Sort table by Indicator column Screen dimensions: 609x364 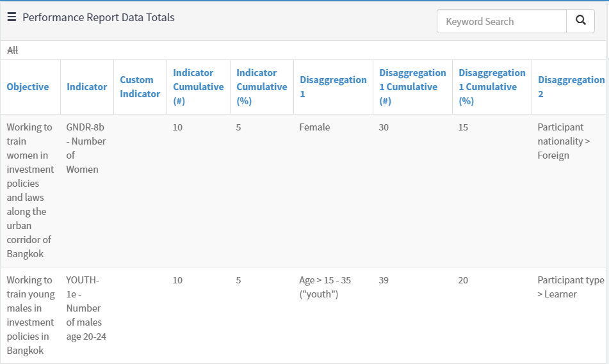coord(86,87)
